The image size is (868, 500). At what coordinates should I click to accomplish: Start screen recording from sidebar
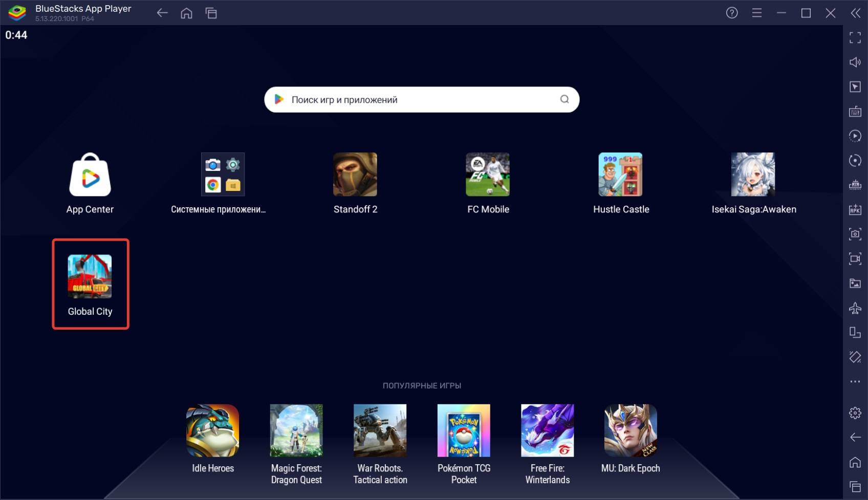coord(855,258)
